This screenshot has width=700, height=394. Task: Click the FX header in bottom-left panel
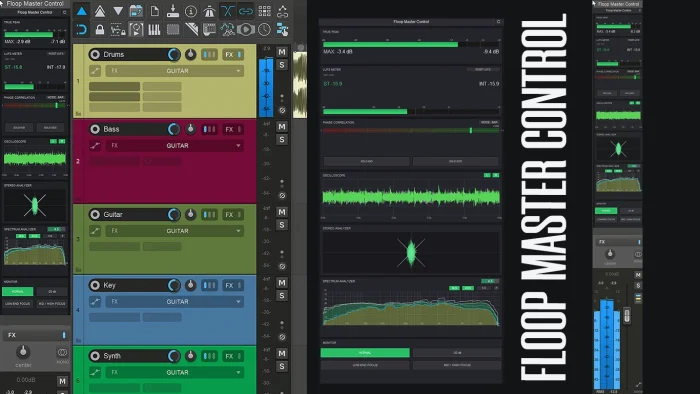(35, 335)
